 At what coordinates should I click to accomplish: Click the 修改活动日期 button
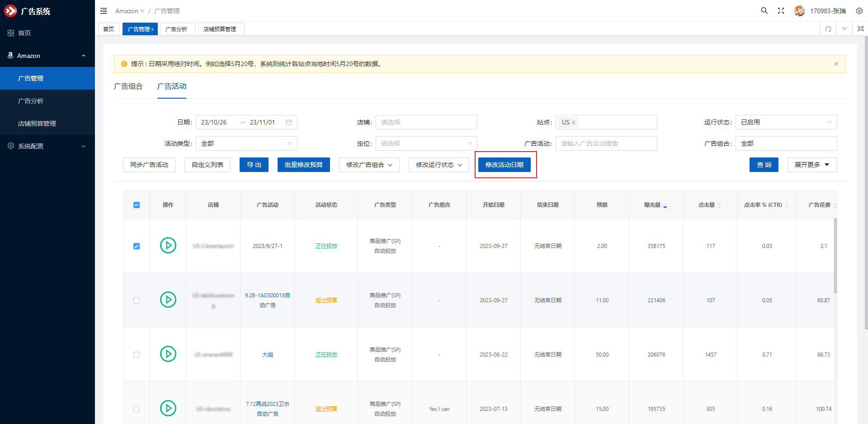point(504,165)
